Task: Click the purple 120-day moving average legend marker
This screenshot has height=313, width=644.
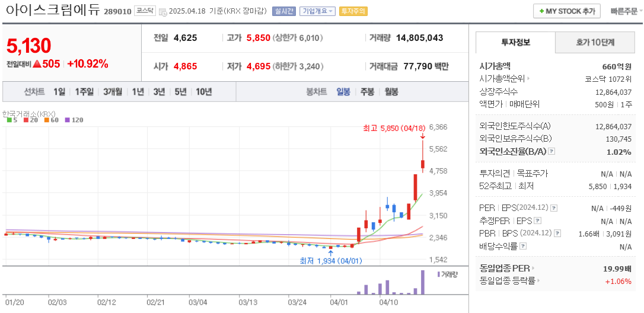Action: coord(68,120)
